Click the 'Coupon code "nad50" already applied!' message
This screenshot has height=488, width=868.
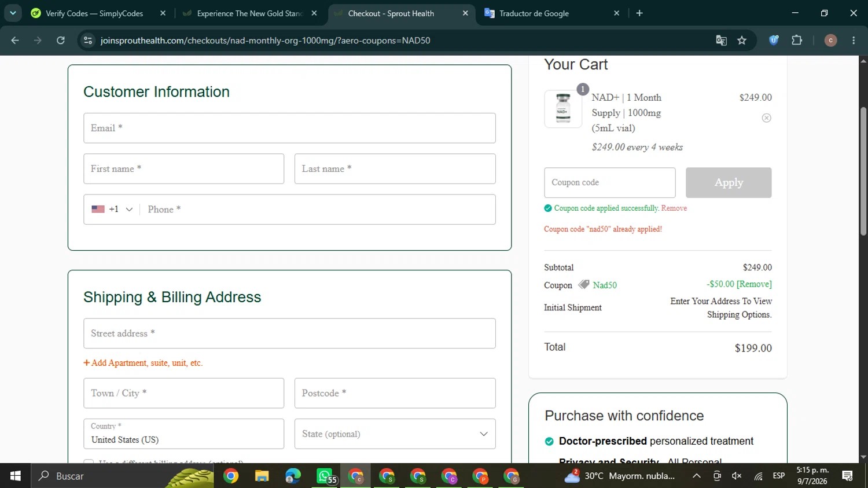(x=603, y=229)
